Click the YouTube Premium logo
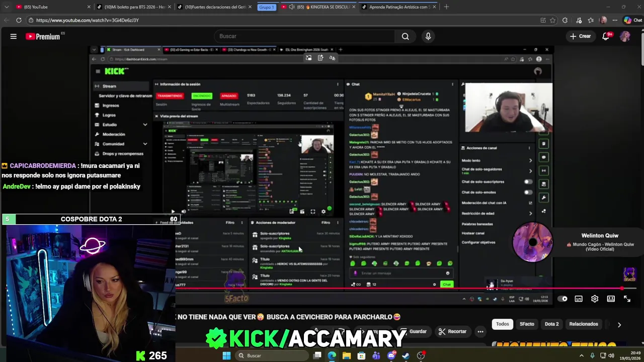Screen dimensions: 644x362 (43, 36)
